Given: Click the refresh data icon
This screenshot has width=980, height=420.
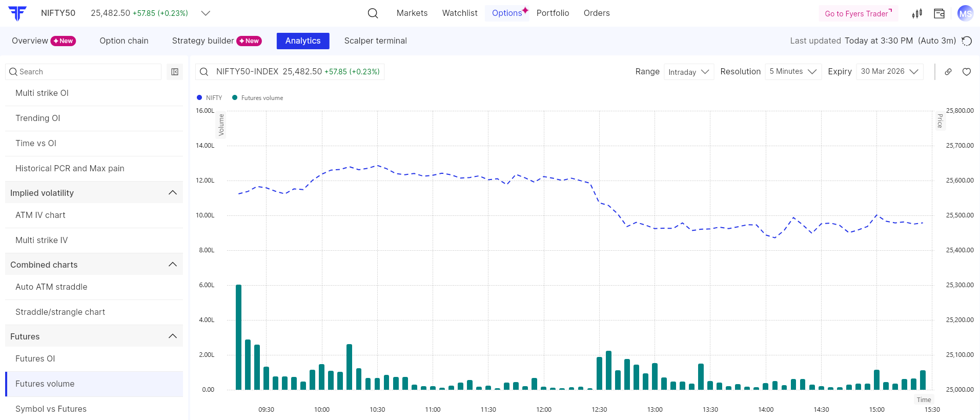Looking at the screenshot, I should coord(967,41).
